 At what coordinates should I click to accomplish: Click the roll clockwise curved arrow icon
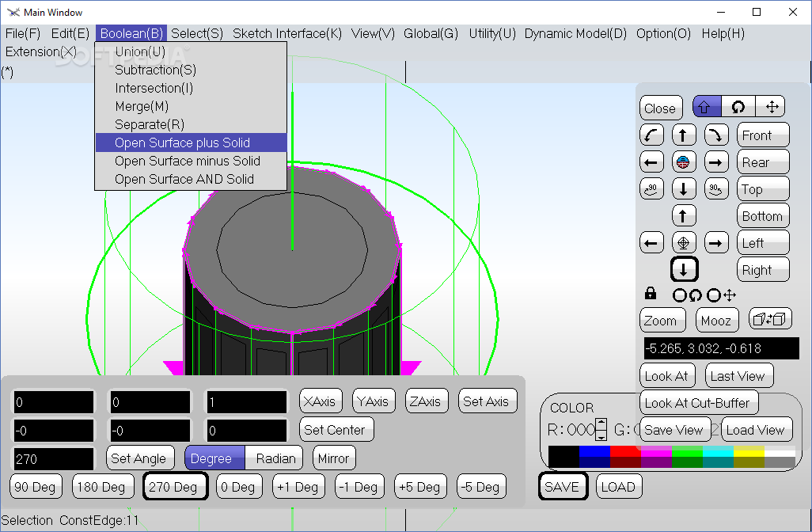(x=716, y=135)
